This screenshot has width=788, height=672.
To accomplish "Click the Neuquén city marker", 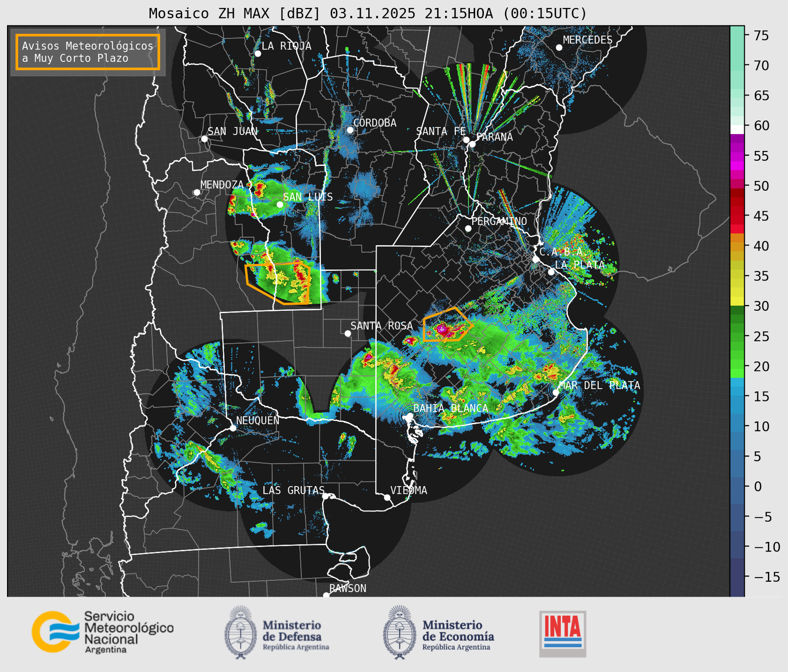I will pyautogui.click(x=233, y=428).
